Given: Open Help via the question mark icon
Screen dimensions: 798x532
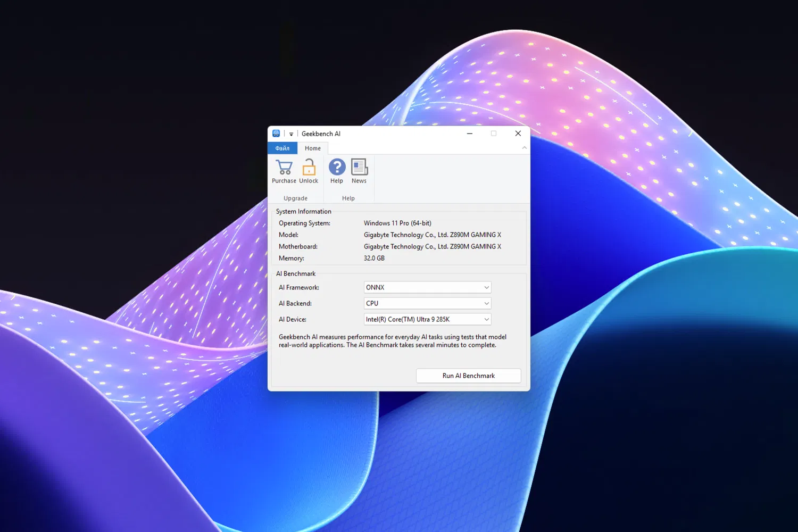Looking at the screenshot, I should pyautogui.click(x=337, y=167).
